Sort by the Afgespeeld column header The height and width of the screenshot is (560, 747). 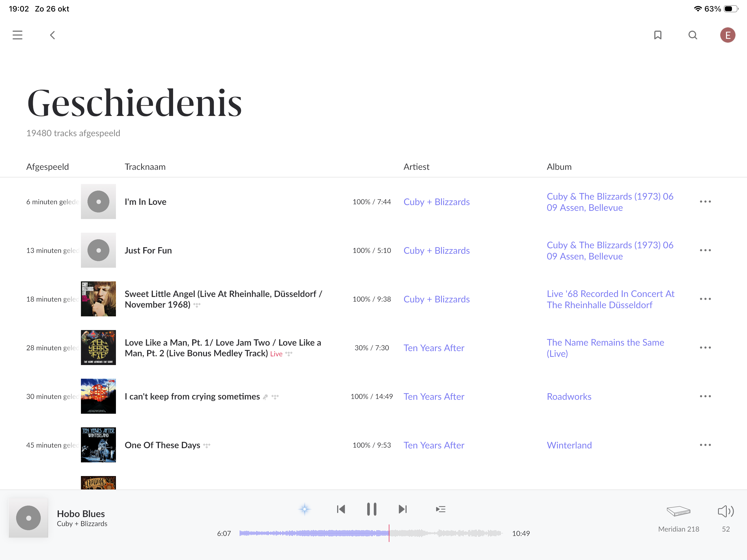click(48, 167)
